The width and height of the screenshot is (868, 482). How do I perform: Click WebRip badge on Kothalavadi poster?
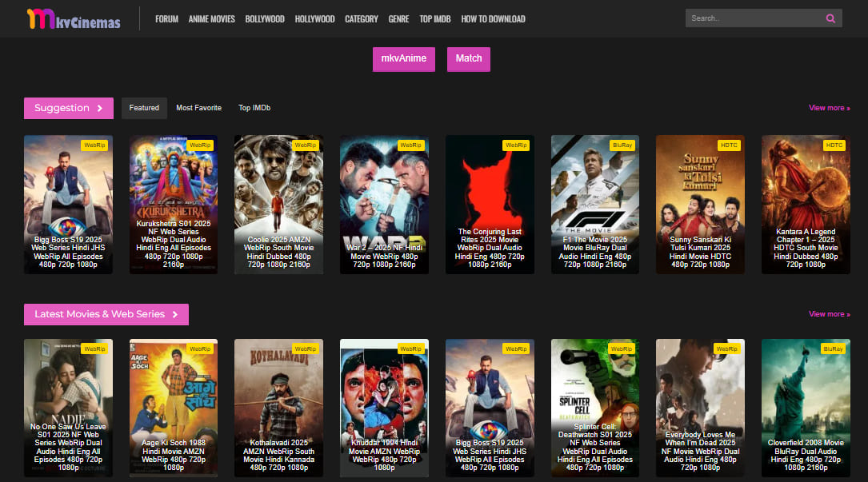pos(305,349)
